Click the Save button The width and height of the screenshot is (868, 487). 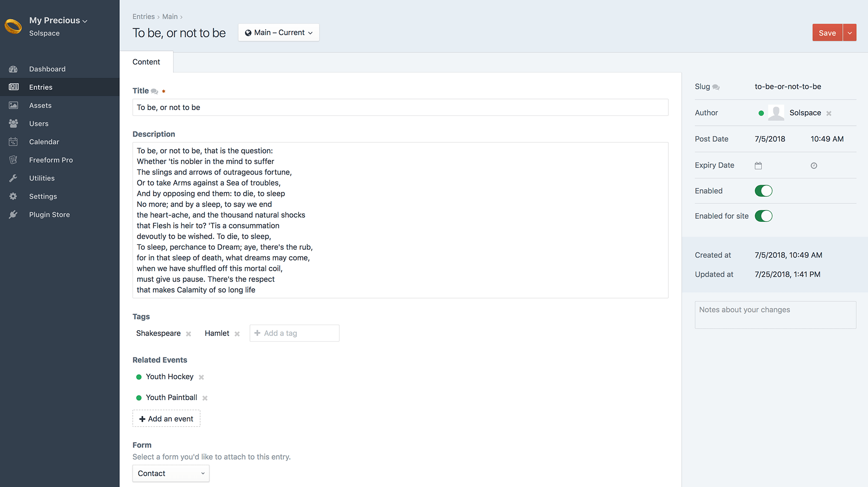(827, 33)
